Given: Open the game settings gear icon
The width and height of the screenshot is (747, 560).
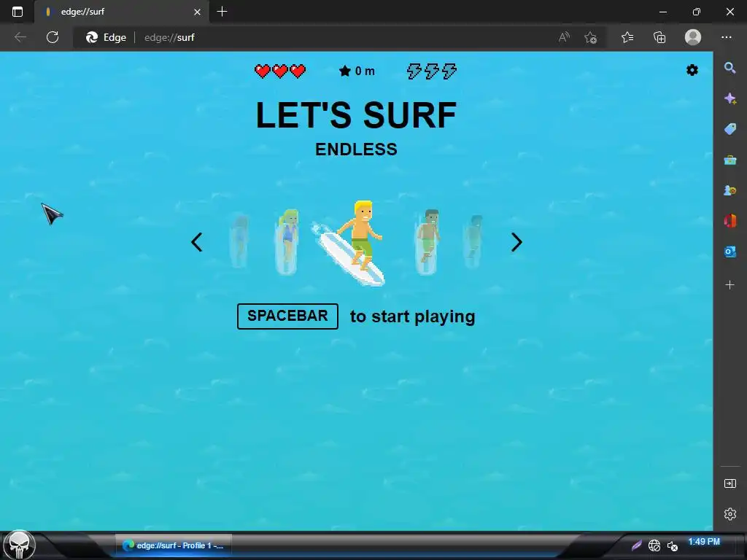Looking at the screenshot, I should tap(692, 71).
